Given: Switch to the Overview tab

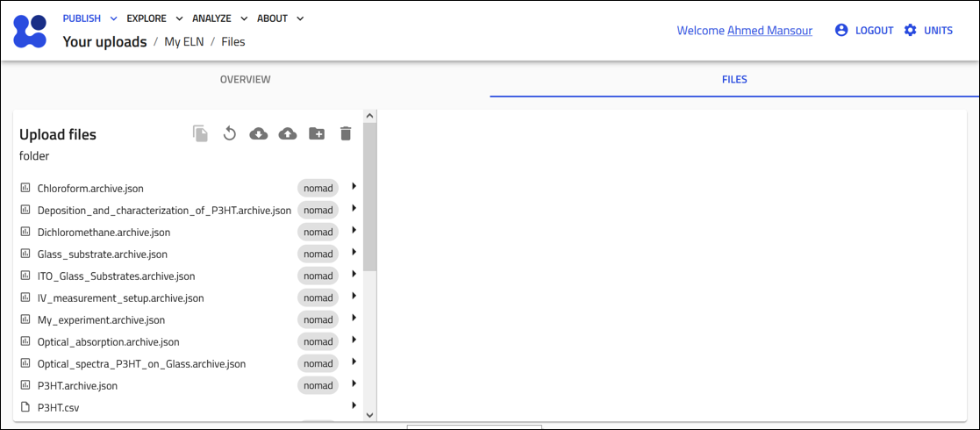Looking at the screenshot, I should coord(245,80).
